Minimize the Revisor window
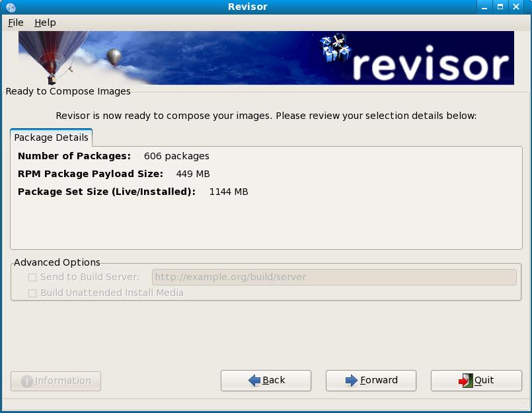 [x=484, y=7]
